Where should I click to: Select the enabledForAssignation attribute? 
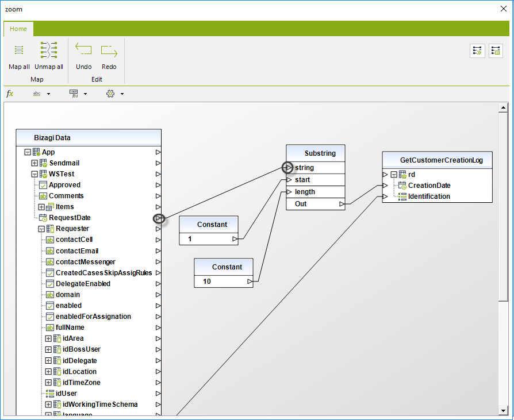(x=93, y=317)
